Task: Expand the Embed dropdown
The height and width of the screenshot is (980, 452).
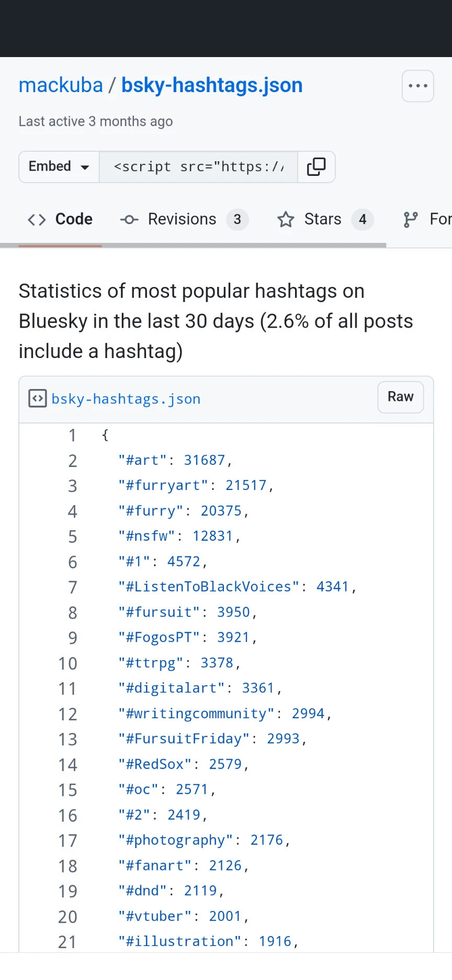Action: pyautogui.click(x=59, y=166)
